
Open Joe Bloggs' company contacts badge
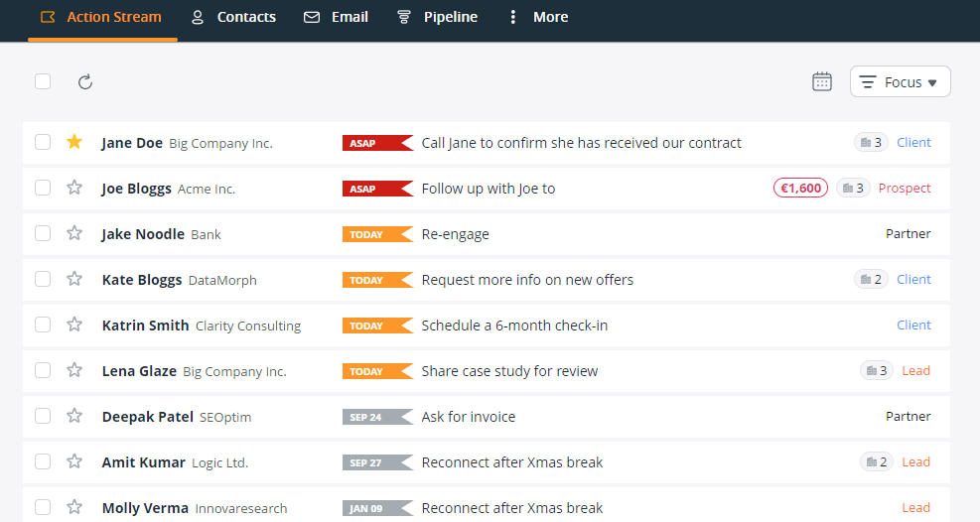[x=853, y=188]
